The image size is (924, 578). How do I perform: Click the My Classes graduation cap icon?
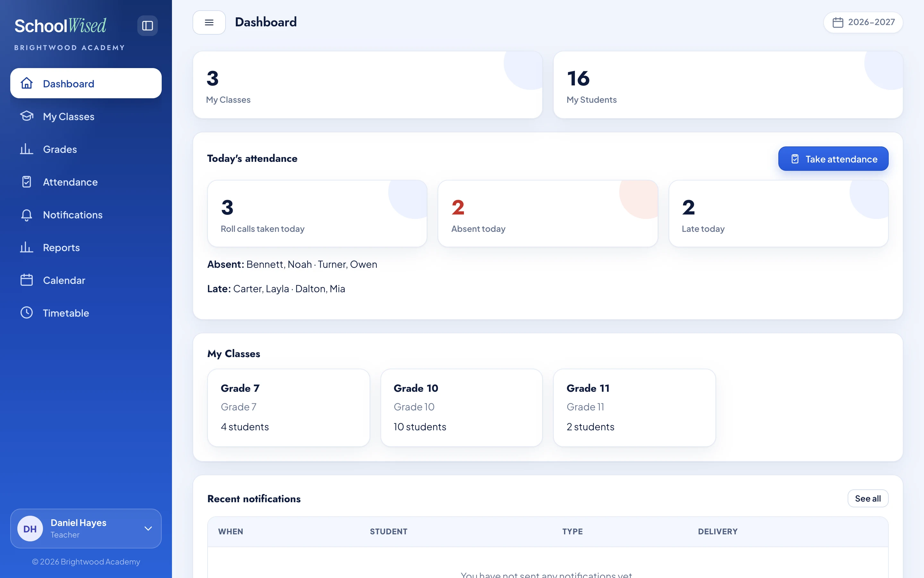coord(27,116)
